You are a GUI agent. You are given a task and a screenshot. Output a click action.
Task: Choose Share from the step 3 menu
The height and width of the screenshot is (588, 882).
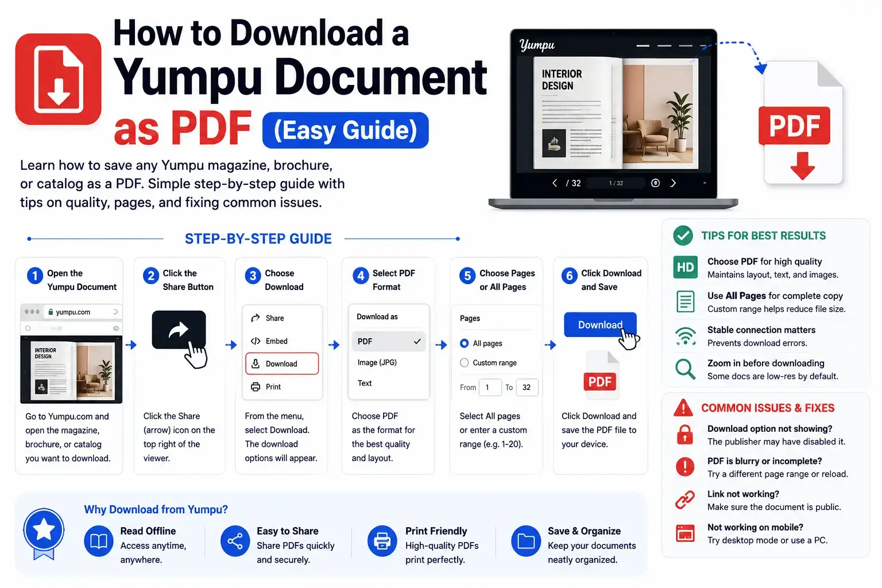click(282, 318)
